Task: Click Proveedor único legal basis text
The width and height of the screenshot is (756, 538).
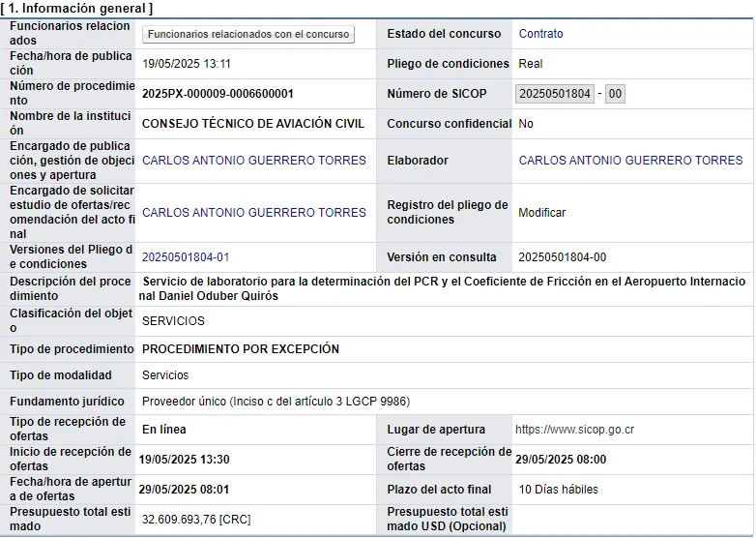Action: point(276,401)
